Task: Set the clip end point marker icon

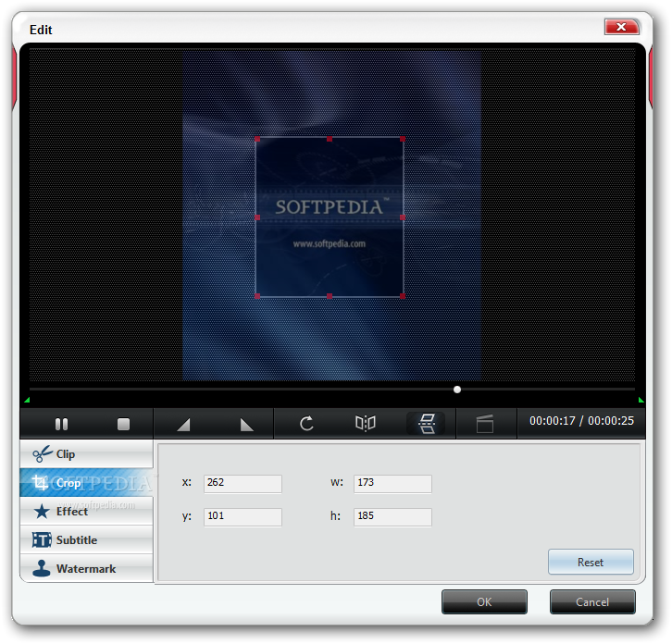Action: click(246, 425)
